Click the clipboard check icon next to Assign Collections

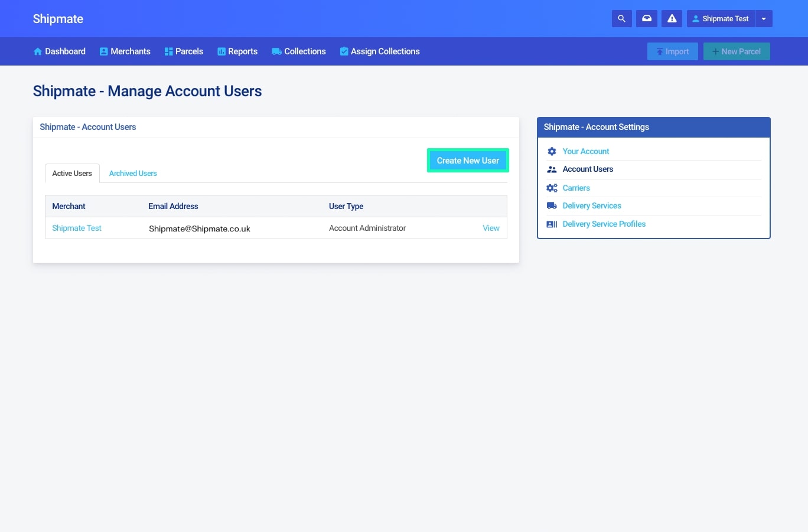coord(344,51)
